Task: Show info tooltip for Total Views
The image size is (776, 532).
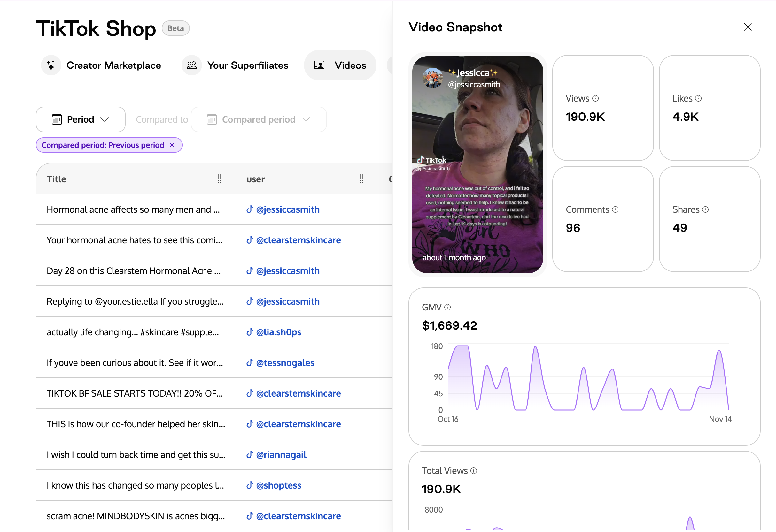Action: coord(473,471)
